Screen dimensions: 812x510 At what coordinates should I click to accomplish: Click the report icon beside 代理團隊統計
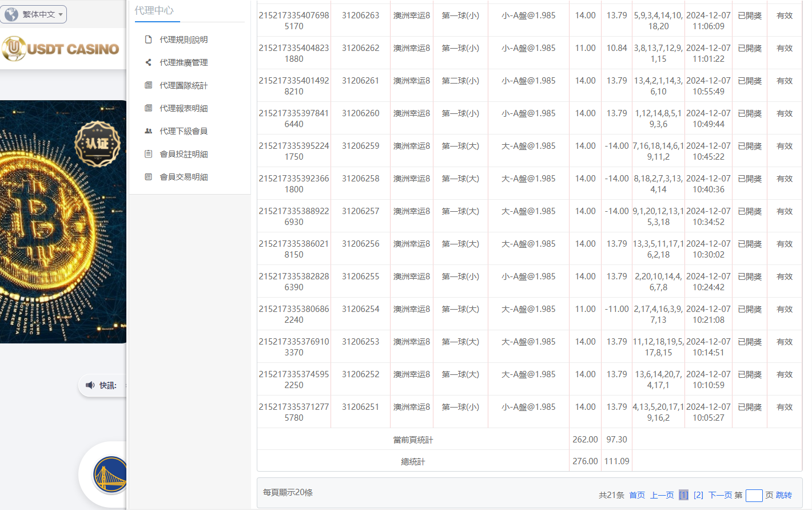point(149,85)
